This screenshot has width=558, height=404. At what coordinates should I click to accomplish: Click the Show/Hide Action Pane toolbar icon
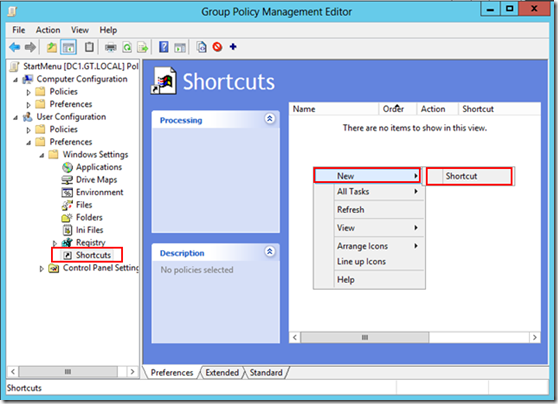pos(180,47)
